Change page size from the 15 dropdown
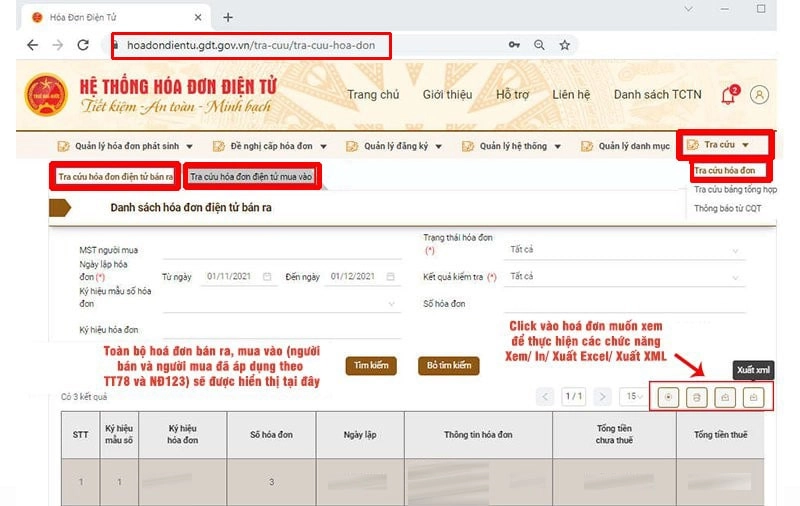 click(x=632, y=397)
